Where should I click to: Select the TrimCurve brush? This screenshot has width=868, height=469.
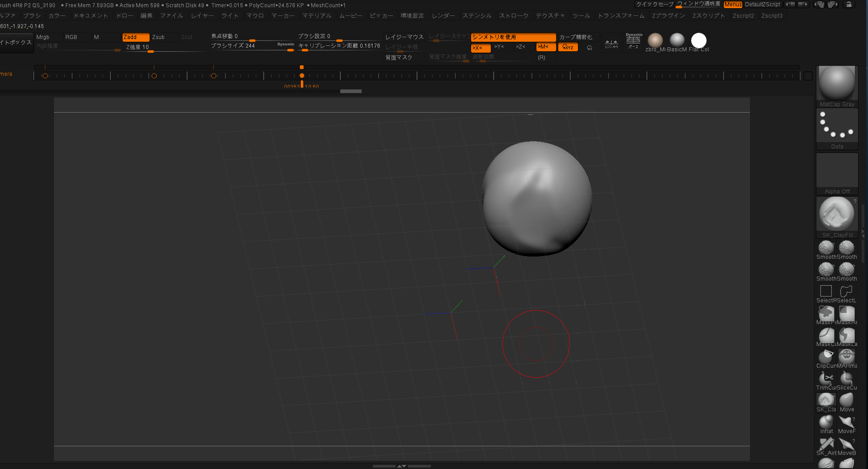(826, 380)
